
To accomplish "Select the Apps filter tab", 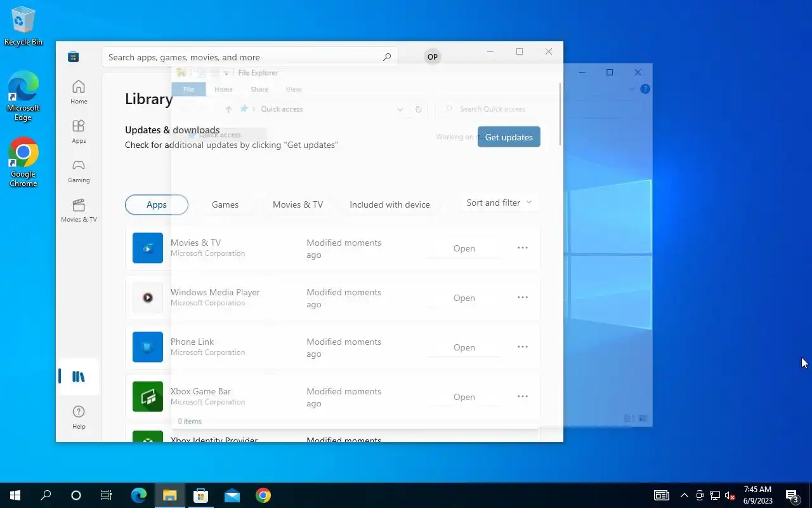I will tap(157, 204).
